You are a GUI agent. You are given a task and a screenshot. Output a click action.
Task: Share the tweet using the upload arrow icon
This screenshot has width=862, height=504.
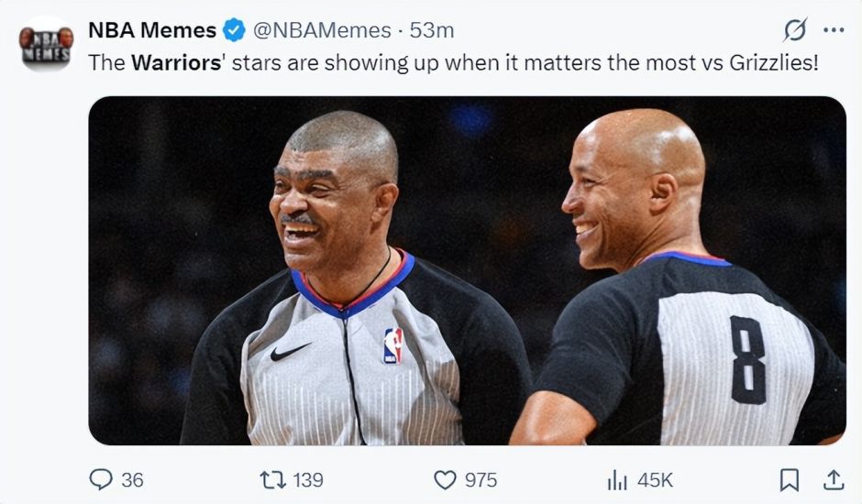[x=833, y=479]
